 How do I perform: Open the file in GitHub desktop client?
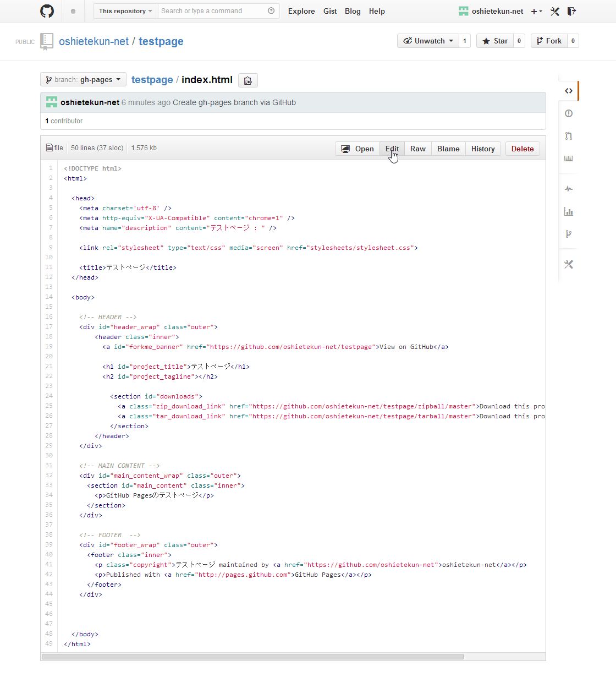click(x=358, y=149)
